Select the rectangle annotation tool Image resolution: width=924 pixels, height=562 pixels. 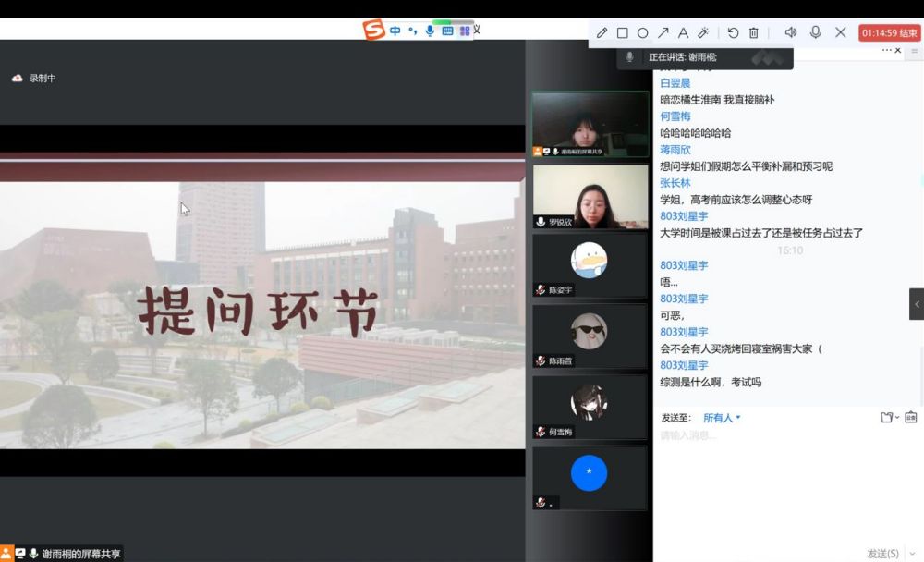[x=623, y=32]
